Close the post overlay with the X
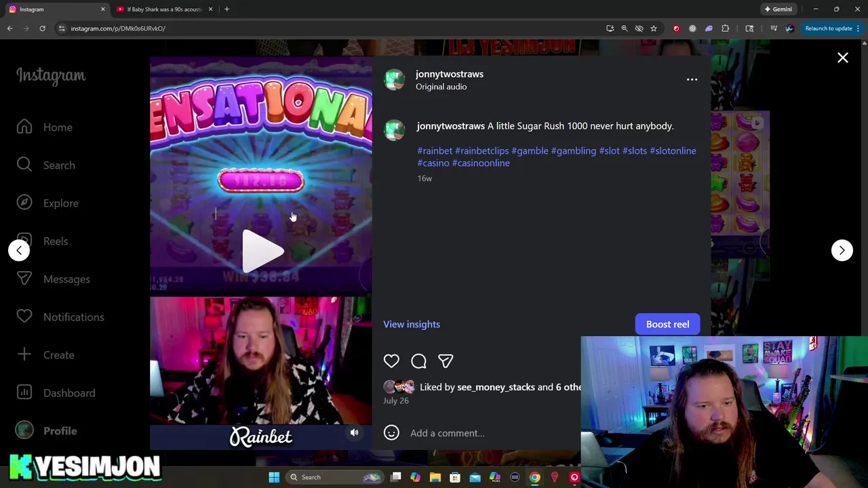The image size is (868, 488). coord(842,58)
